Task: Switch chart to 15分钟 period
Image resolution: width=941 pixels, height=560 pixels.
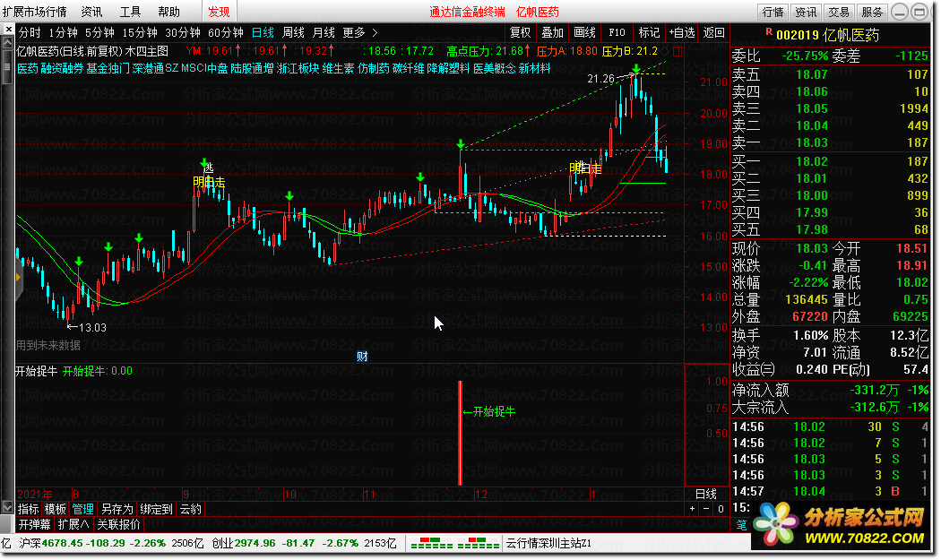Action: tap(140, 32)
